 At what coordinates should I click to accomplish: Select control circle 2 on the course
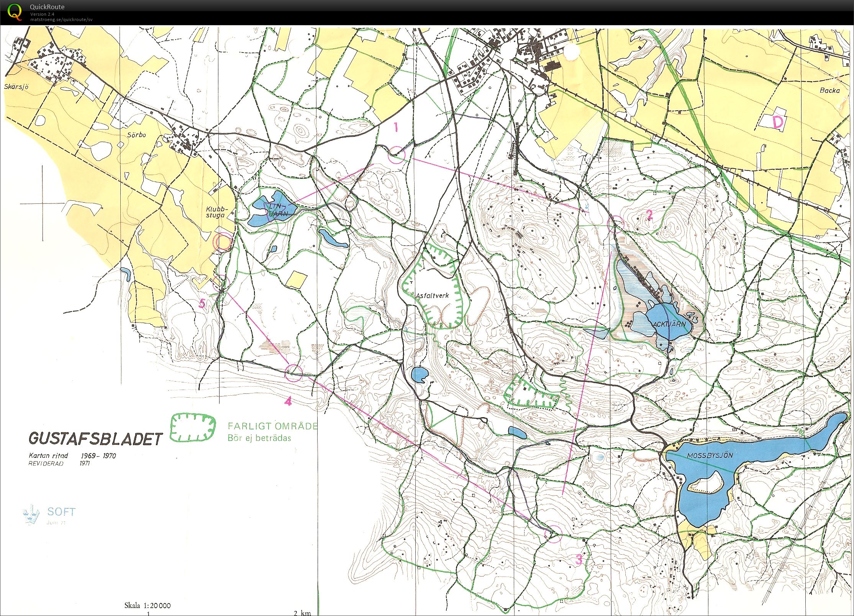(x=616, y=224)
